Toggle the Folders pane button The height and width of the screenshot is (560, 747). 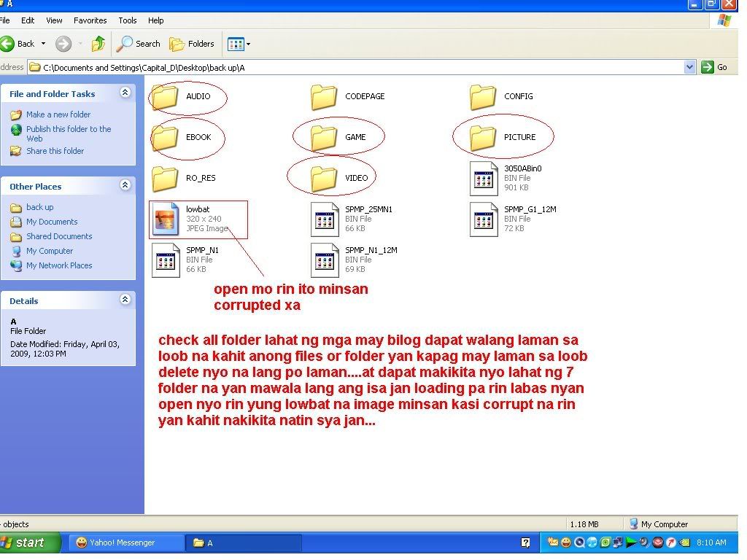192,44
